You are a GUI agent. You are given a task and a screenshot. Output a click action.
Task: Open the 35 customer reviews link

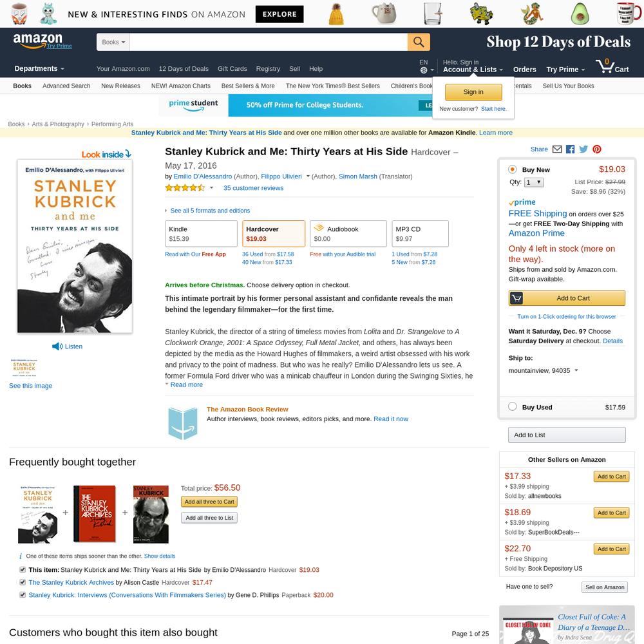click(253, 187)
